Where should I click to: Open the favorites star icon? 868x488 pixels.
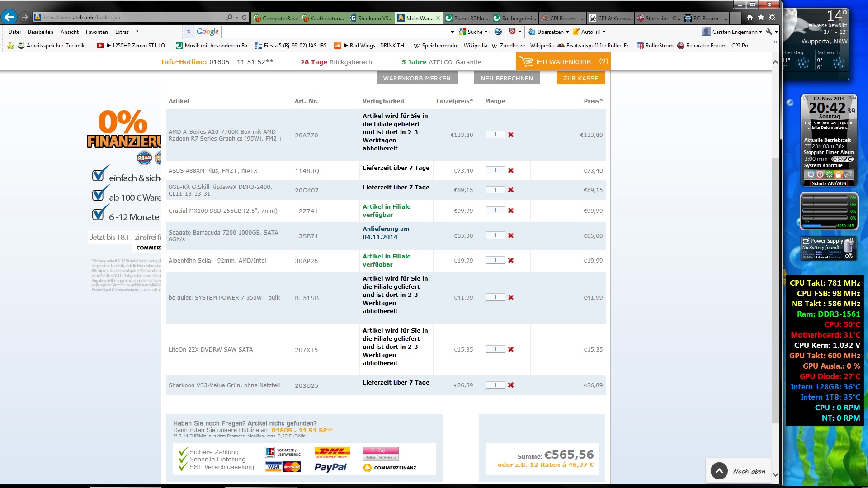(761, 18)
